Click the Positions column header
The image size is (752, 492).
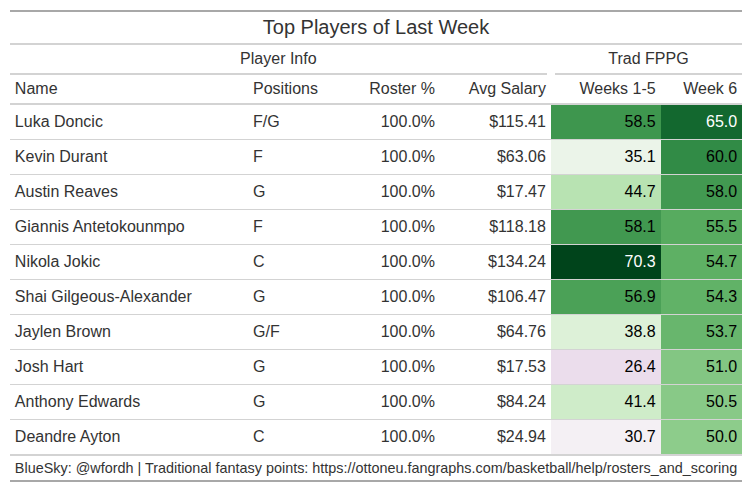[285, 88]
